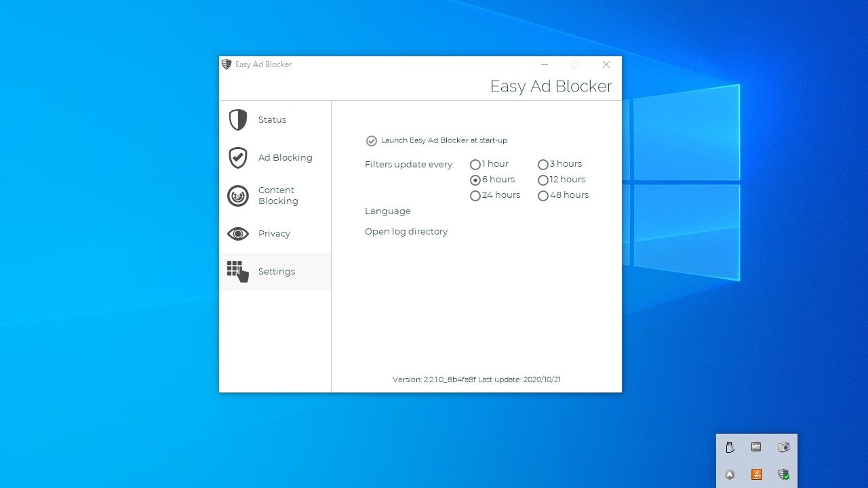This screenshot has height=488, width=868.
Task: Click Open log directory
Action: [406, 232]
